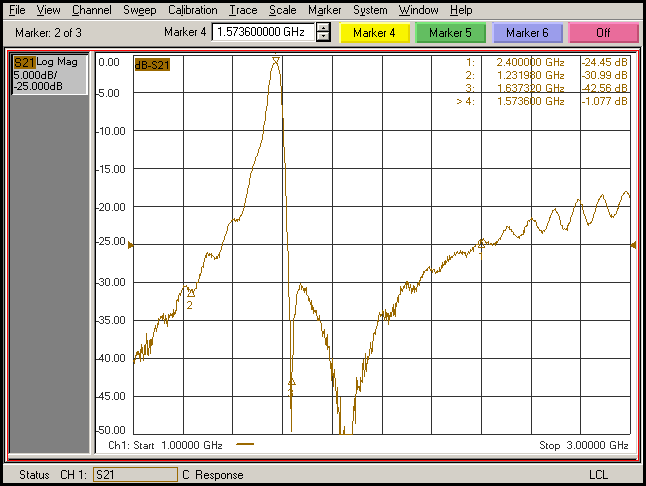Open the Calibration menu

[192, 10]
